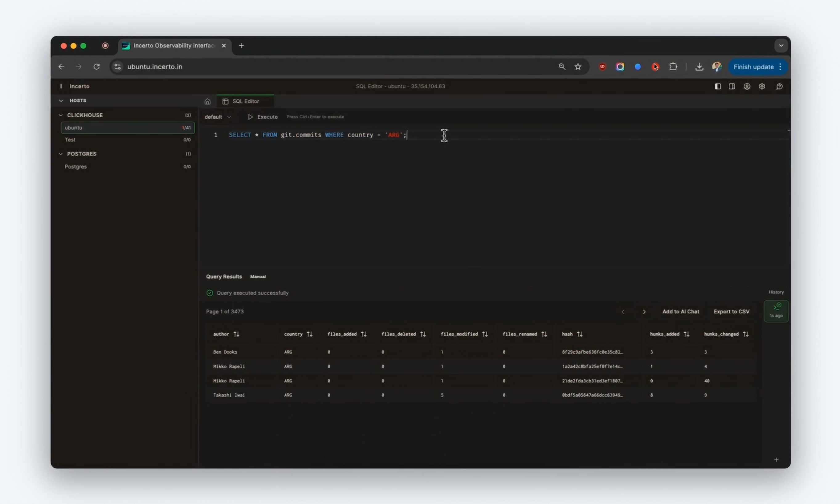
Task: Collapse the HOSTS section
Action: click(61, 100)
